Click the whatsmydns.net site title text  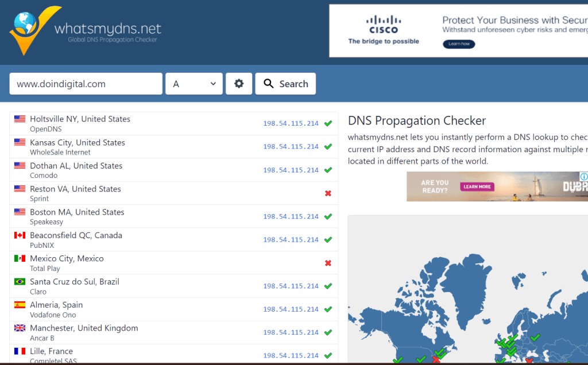tap(107, 29)
